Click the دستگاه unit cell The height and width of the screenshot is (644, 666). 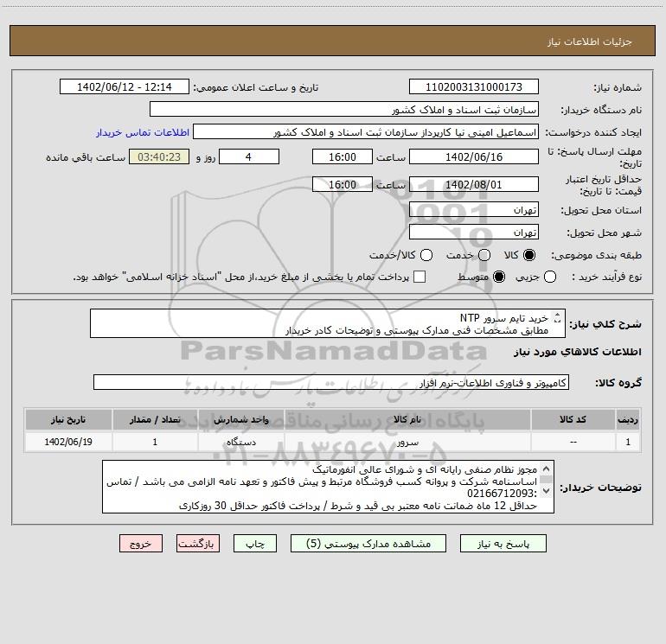point(240,443)
